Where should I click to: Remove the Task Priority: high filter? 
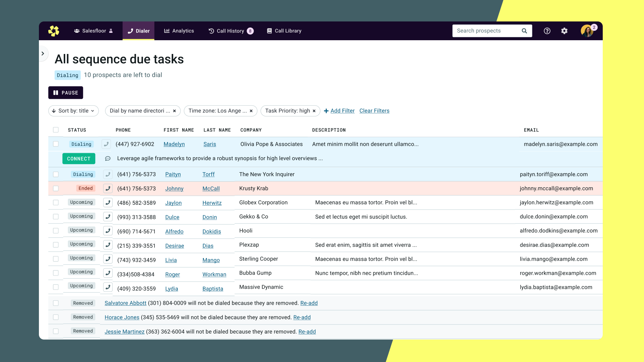(x=314, y=111)
